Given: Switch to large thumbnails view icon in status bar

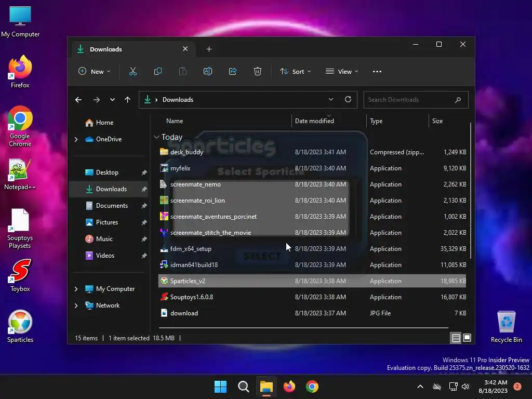Looking at the screenshot, I should pos(467,338).
